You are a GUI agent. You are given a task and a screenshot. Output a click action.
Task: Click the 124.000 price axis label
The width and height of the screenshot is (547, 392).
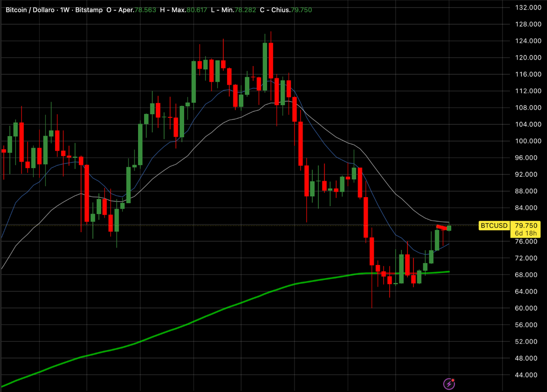click(527, 41)
